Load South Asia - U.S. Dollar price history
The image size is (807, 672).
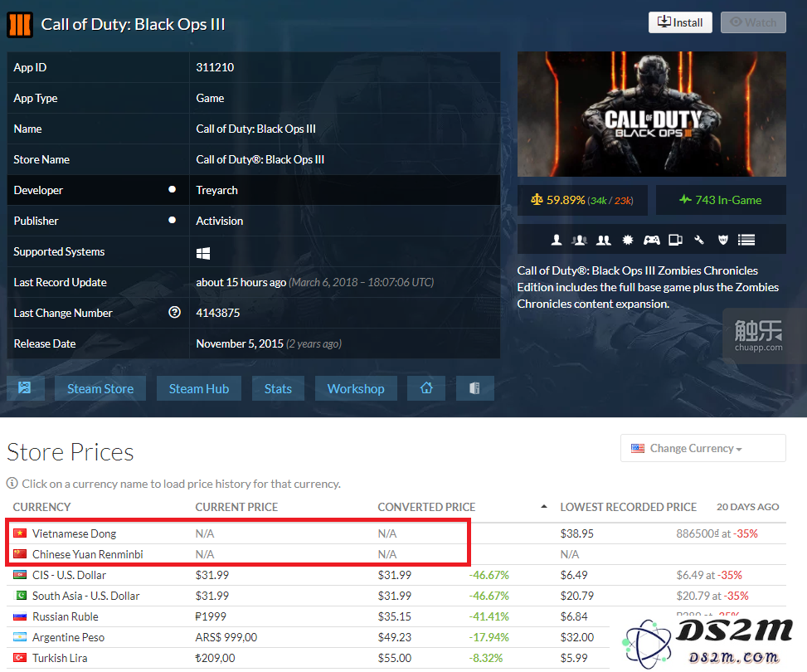coord(86,596)
